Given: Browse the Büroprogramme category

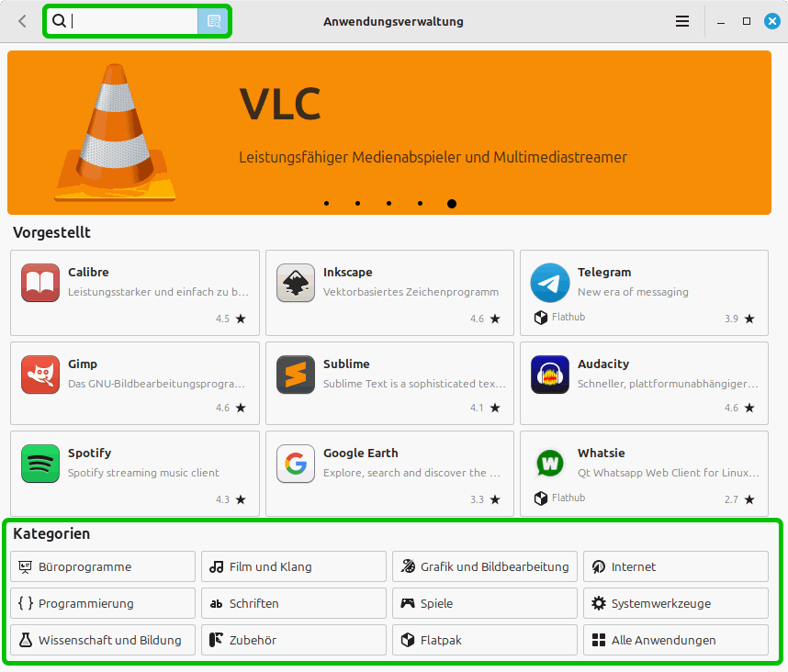Looking at the screenshot, I should click(103, 566).
